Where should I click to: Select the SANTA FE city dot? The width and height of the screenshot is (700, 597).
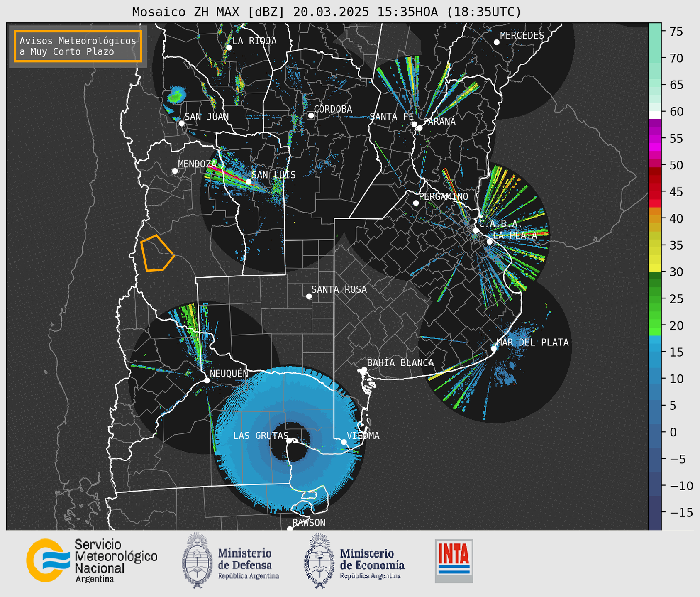click(x=414, y=124)
